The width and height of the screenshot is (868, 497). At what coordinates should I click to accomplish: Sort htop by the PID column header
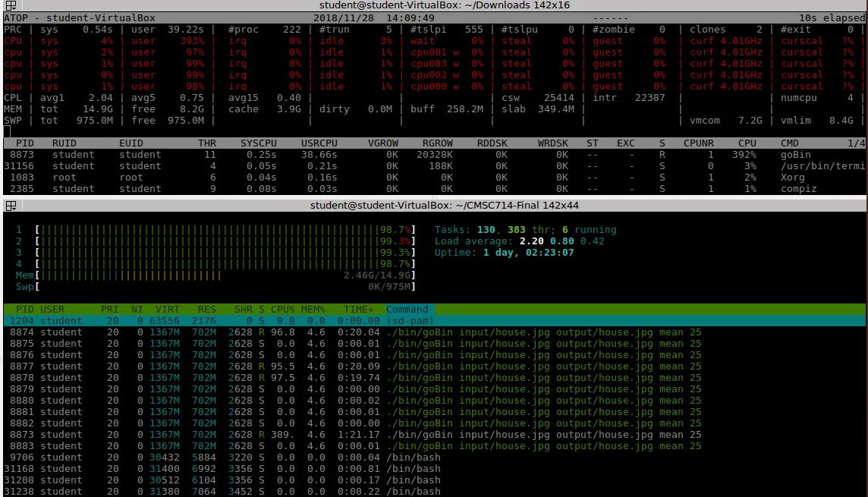(24, 310)
